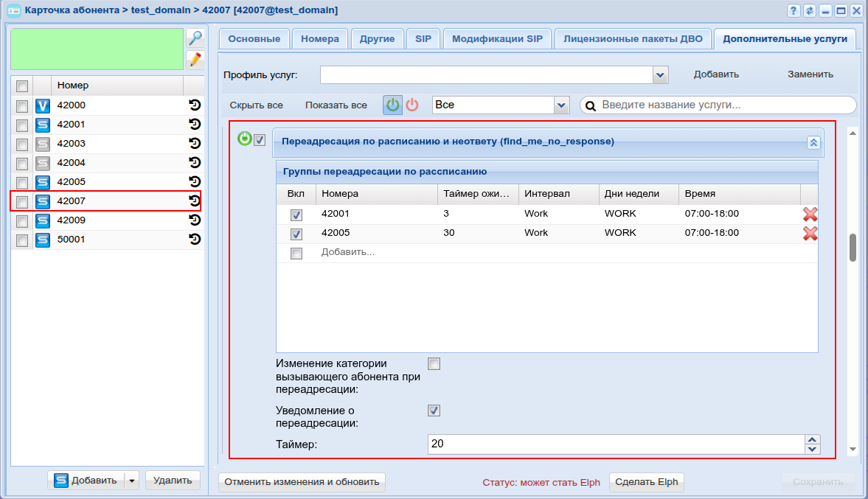The image size is (868, 499).
Task: Open the Модификации SIP tab
Action: [497, 39]
